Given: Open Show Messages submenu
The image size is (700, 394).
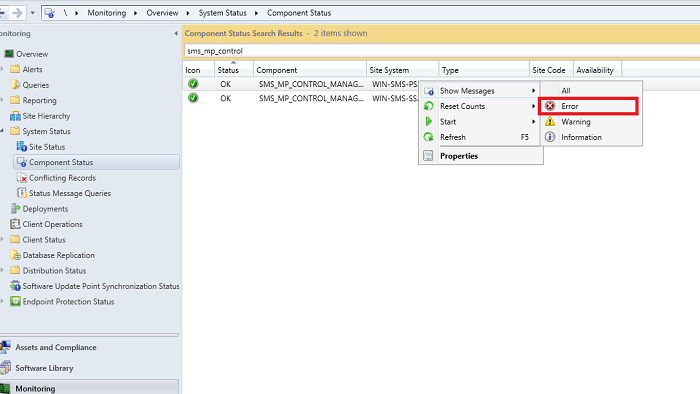Looking at the screenshot, I should tap(481, 91).
